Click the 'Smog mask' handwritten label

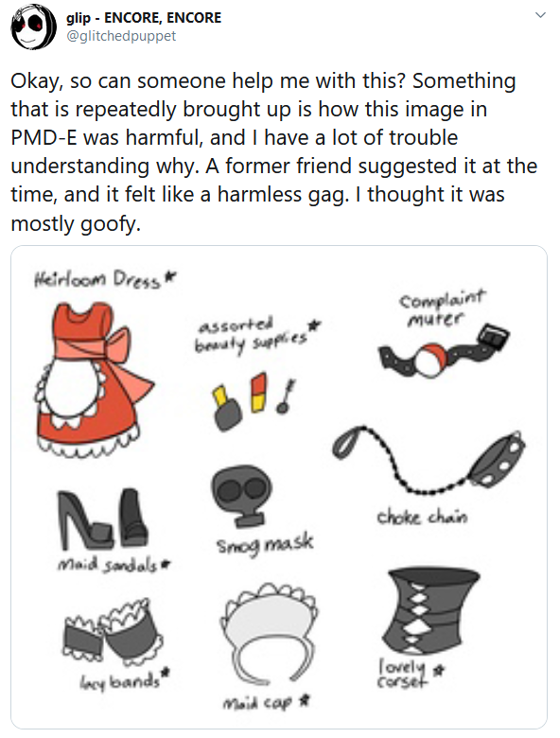coord(264,545)
